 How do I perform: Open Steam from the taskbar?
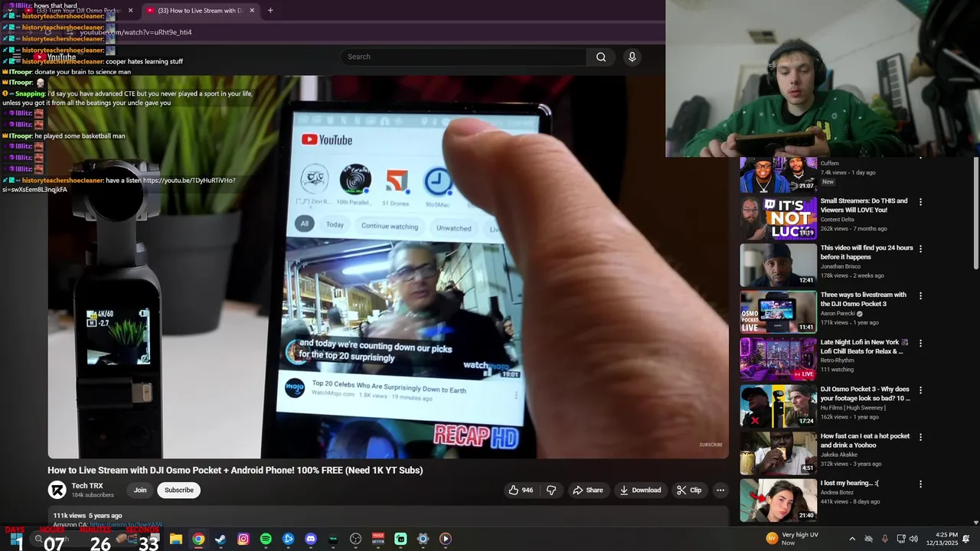[x=220, y=539]
